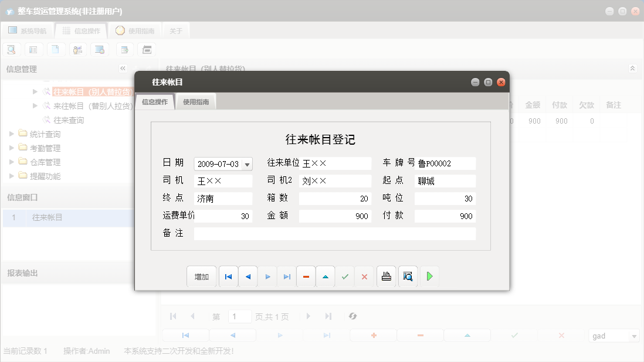Cancel edit with the red X icon
644x362 pixels.
coord(364,276)
